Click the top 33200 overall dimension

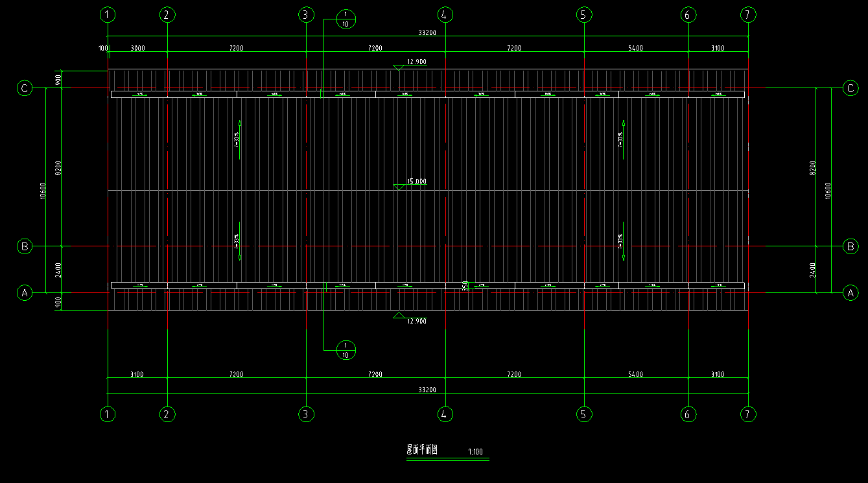(x=427, y=32)
